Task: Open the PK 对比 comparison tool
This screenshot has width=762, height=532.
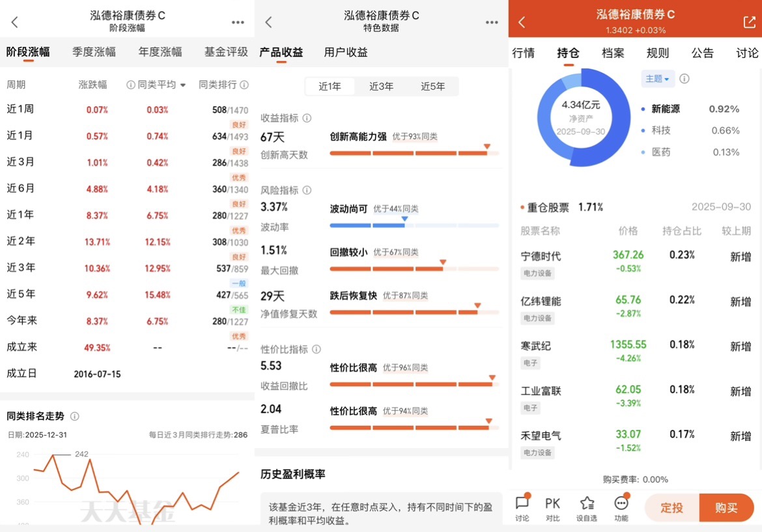Action: pos(552,509)
